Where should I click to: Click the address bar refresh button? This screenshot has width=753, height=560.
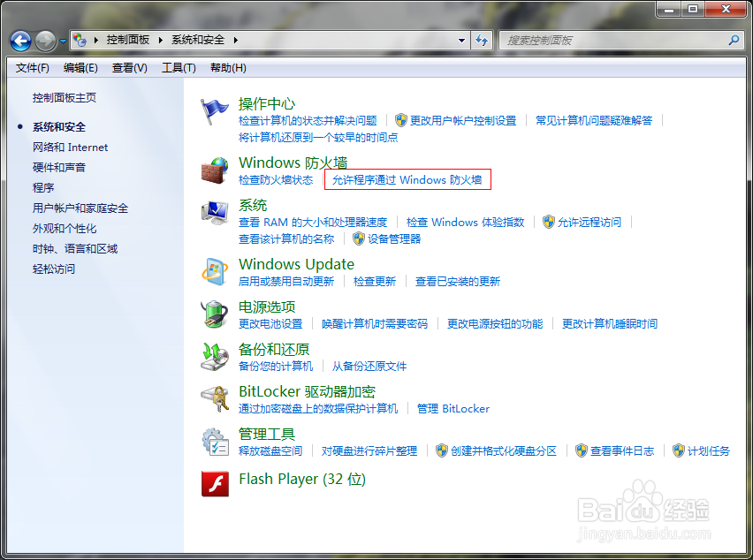click(482, 41)
